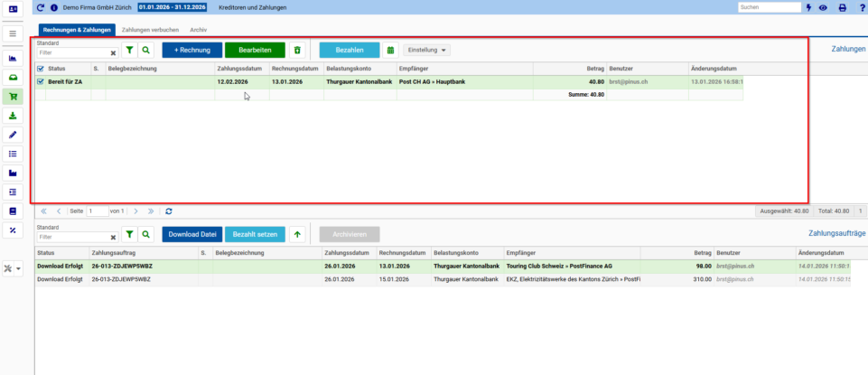Click the green trash delete icon
The image size is (868, 375).
pyautogui.click(x=297, y=50)
